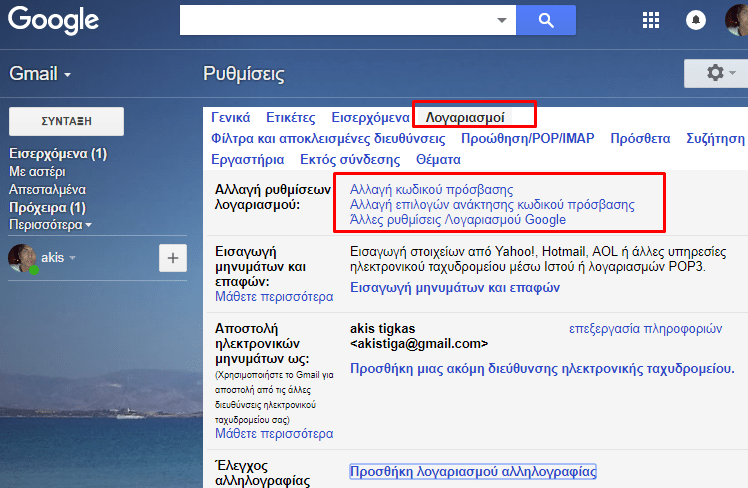Click Αλλαγή επιλογών ανάκτησης κωδικού πρόσβασης
This screenshot has height=488, width=748.
tap(492, 205)
